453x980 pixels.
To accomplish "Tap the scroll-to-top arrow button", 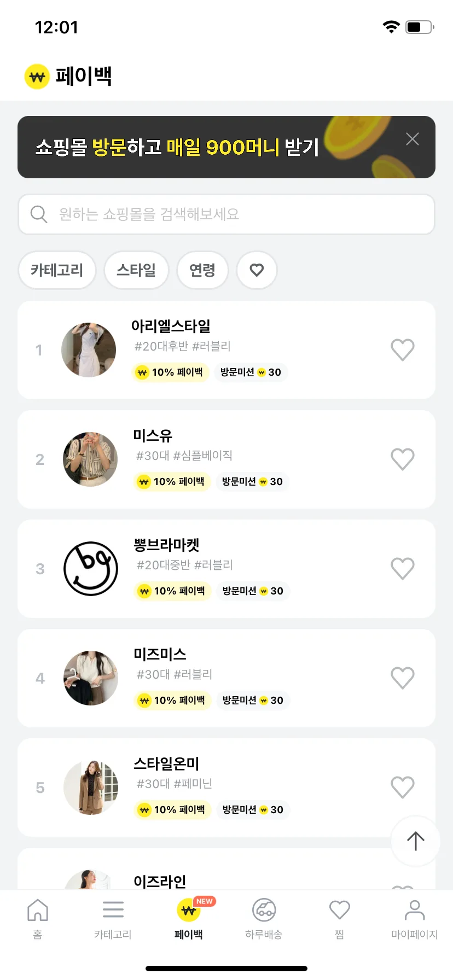I will point(415,841).
